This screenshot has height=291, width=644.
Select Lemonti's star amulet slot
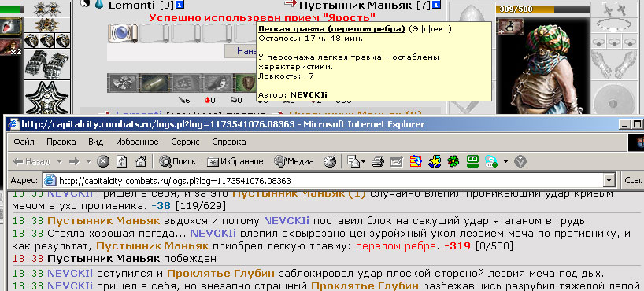pyautogui.click(x=47, y=25)
